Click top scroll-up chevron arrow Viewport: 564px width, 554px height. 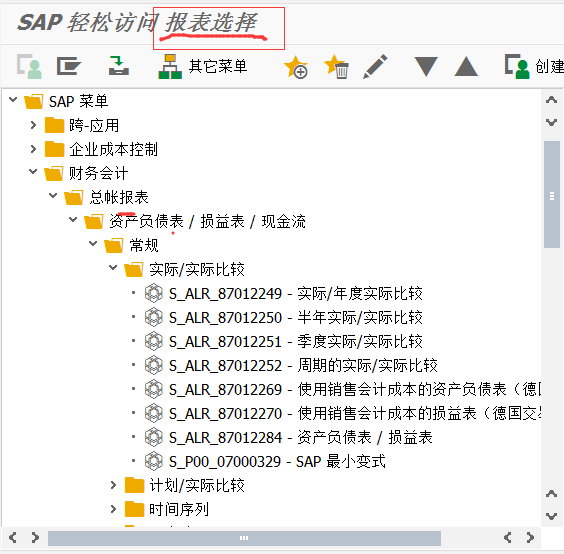(x=551, y=100)
